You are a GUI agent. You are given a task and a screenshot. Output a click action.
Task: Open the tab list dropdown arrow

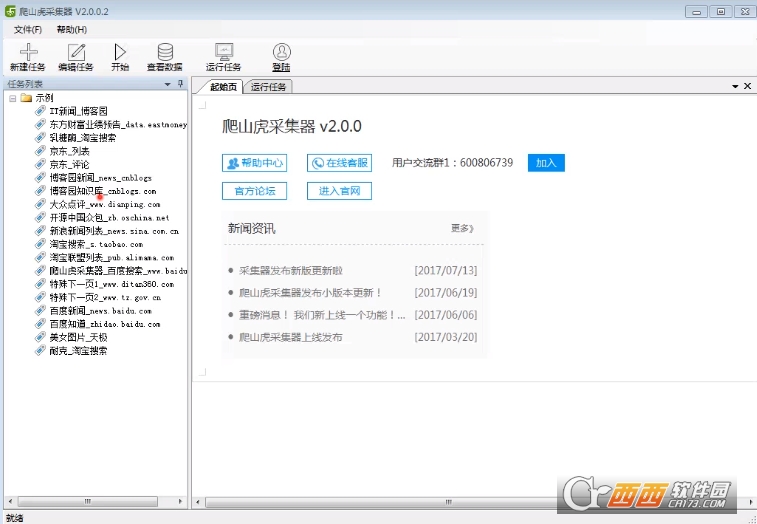point(735,86)
